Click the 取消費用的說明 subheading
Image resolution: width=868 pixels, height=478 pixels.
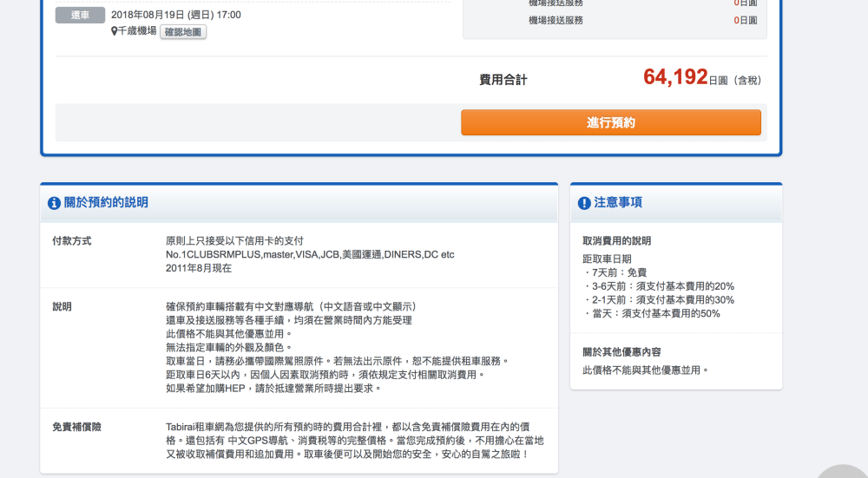616,240
